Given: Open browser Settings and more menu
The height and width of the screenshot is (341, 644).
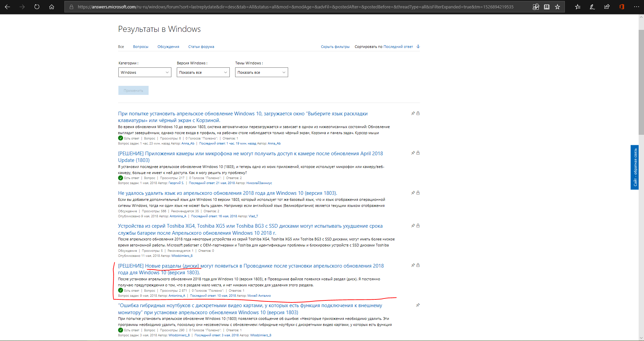Looking at the screenshot, I should pyautogui.click(x=637, y=7).
